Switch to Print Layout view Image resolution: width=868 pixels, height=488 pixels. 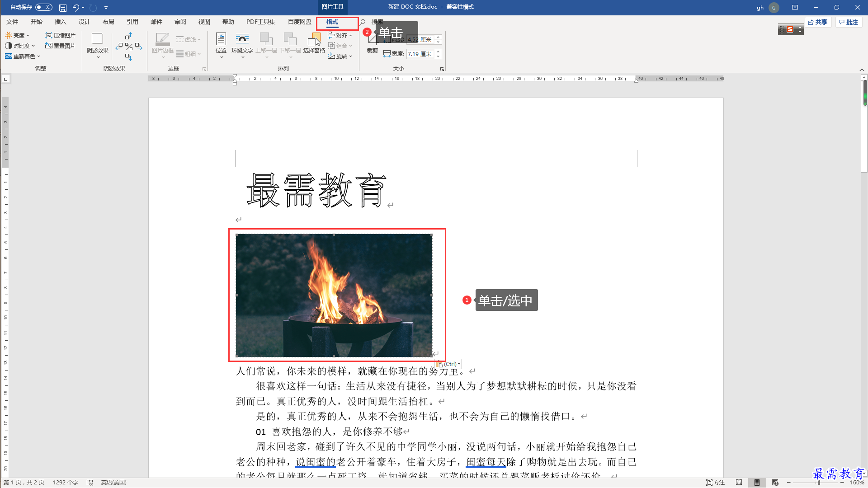757,483
